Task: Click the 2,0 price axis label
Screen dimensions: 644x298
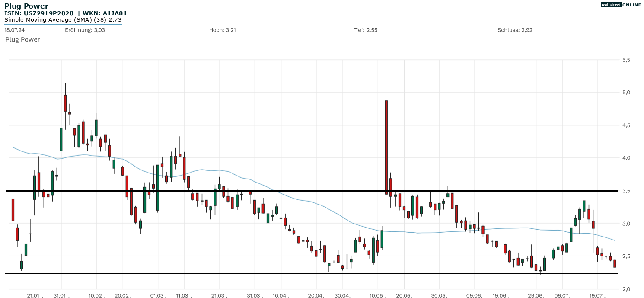Action: click(626, 289)
